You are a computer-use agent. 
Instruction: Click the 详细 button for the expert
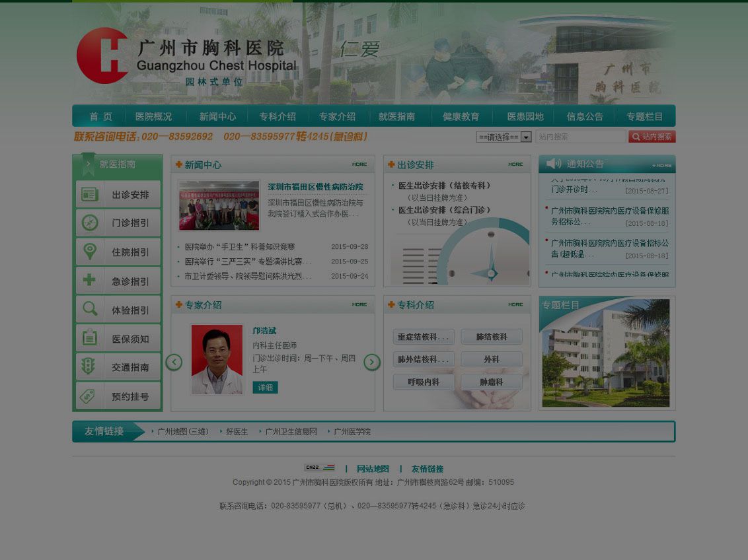[x=265, y=388]
